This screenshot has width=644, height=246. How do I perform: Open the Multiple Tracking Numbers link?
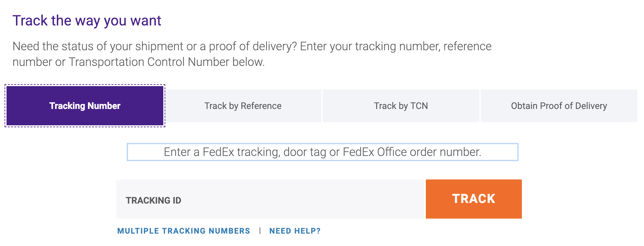tap(184, 231)
